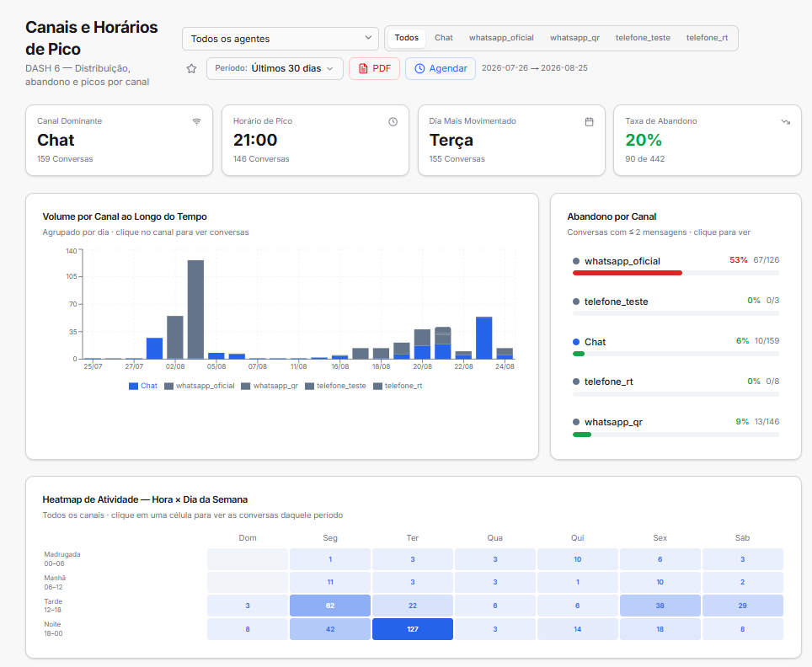Click the wifi icon in Canal Dominante card

click(x=197, y=122)
